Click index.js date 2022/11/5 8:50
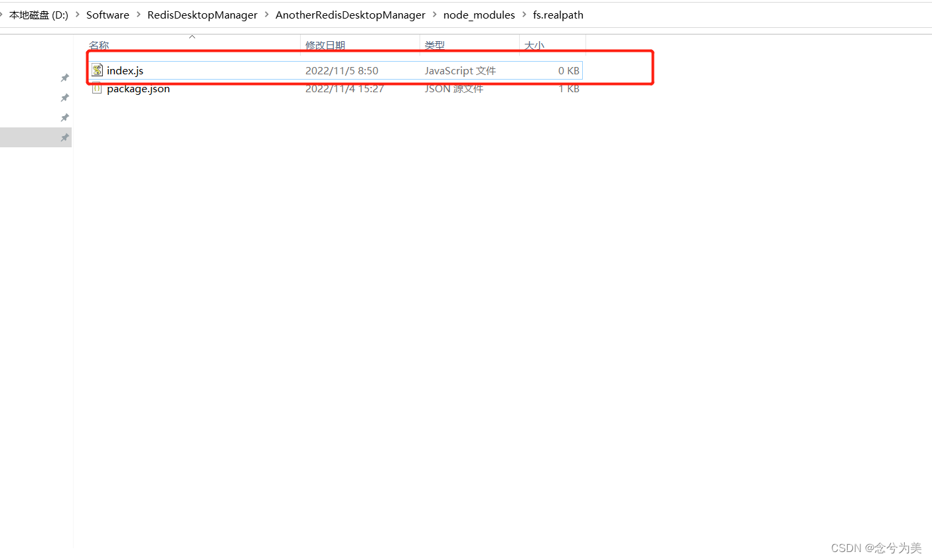 coord(342,70)
